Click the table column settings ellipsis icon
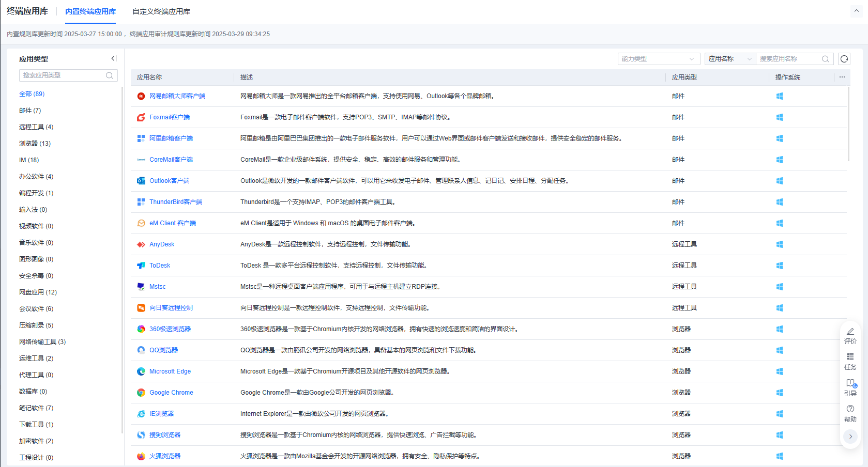The width and height of the screenshot is (868, 467). pos(842,77)
